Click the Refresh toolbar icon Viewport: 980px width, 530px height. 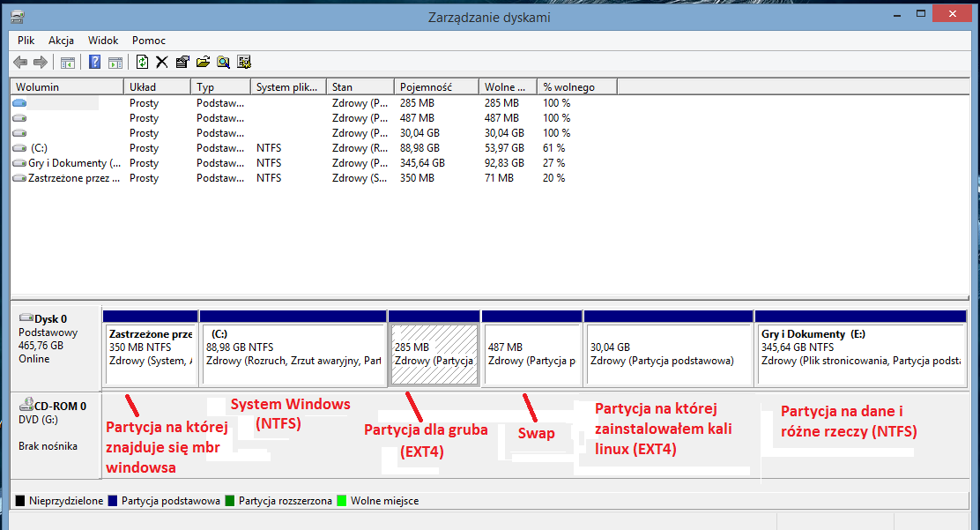tap(143, 62)
